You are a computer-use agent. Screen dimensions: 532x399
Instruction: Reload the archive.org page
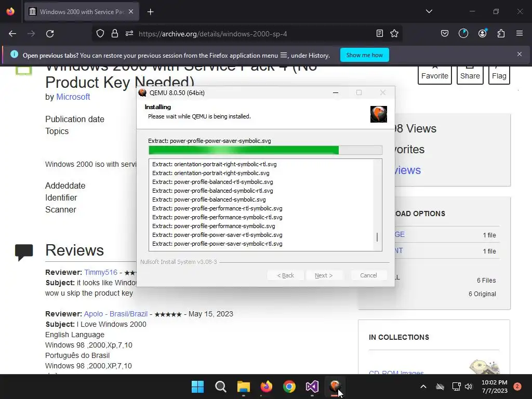[50, 34]
